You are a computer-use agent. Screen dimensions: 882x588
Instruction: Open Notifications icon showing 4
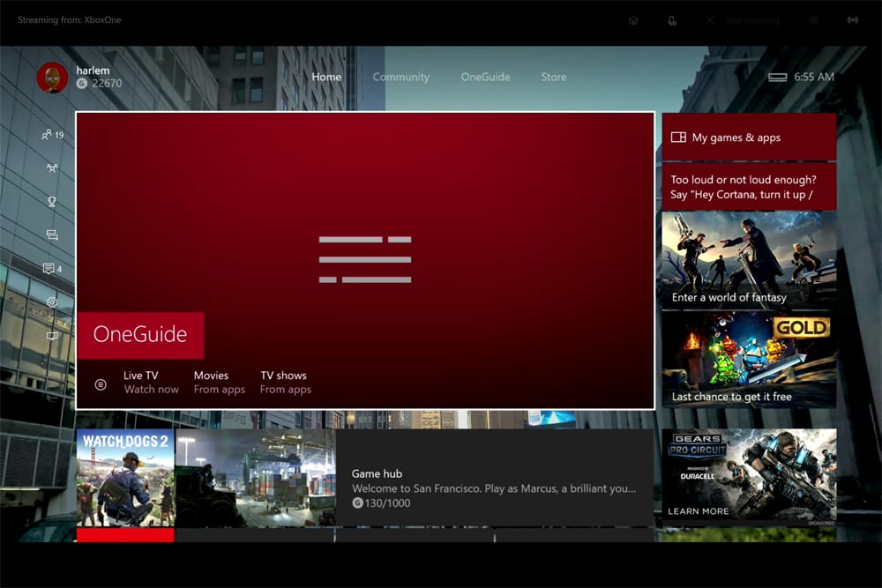click(52, 269)
